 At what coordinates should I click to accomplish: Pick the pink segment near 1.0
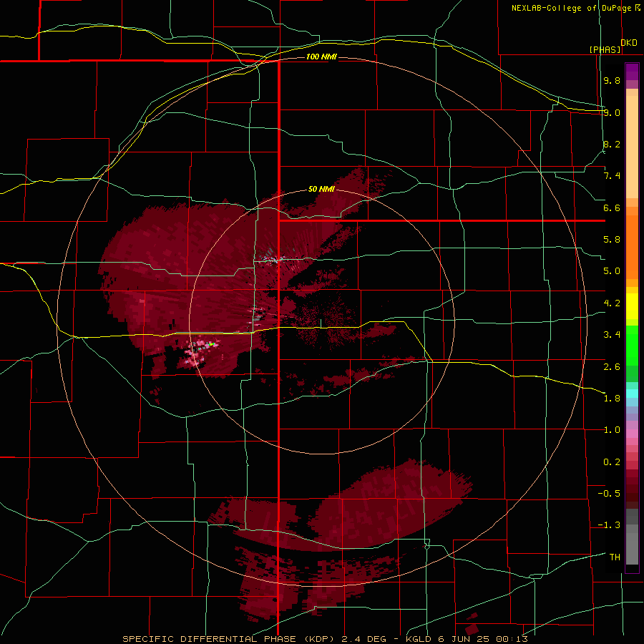coord(632,434)
